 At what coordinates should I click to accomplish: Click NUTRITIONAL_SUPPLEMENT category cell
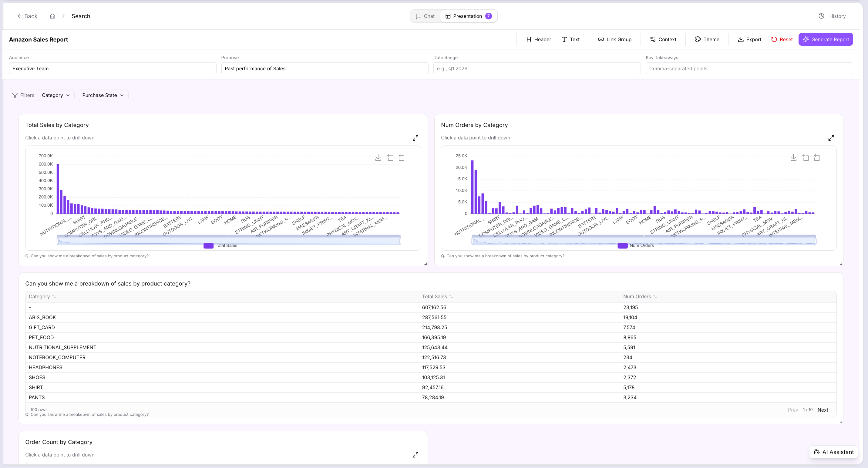(62, 347)
